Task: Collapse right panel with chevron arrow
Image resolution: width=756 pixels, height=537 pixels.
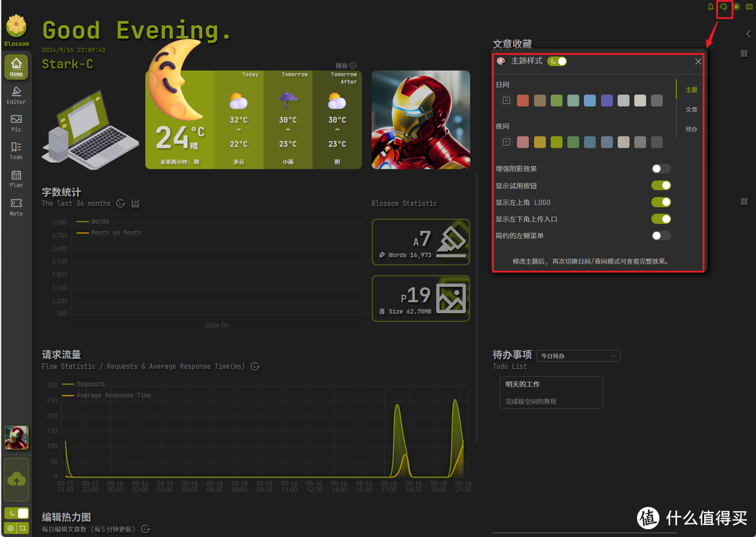Action: (748, 34)
